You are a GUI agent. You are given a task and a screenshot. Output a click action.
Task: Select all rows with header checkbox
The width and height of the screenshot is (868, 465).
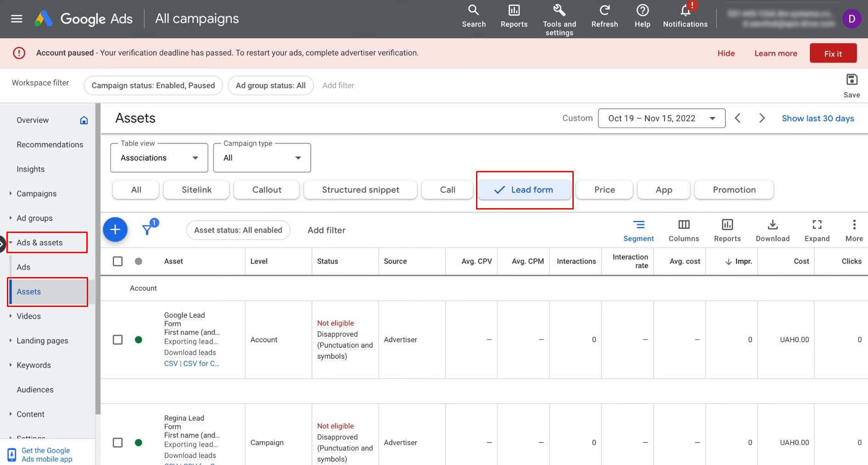(118, 261)
